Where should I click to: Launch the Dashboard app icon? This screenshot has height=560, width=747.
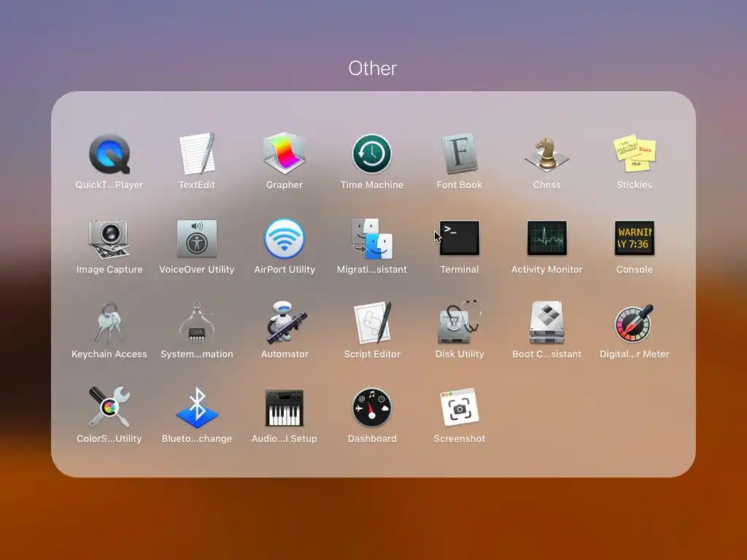tap(372, 408)
